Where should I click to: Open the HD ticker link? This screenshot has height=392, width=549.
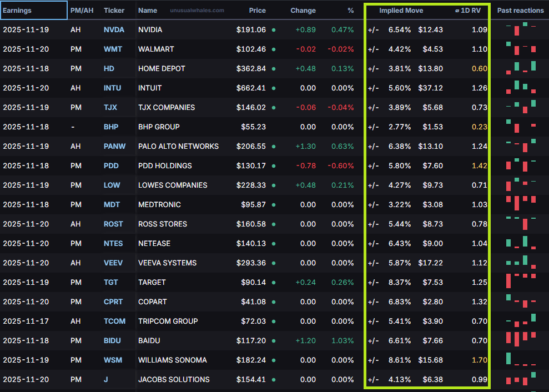[x=109, y=69]
